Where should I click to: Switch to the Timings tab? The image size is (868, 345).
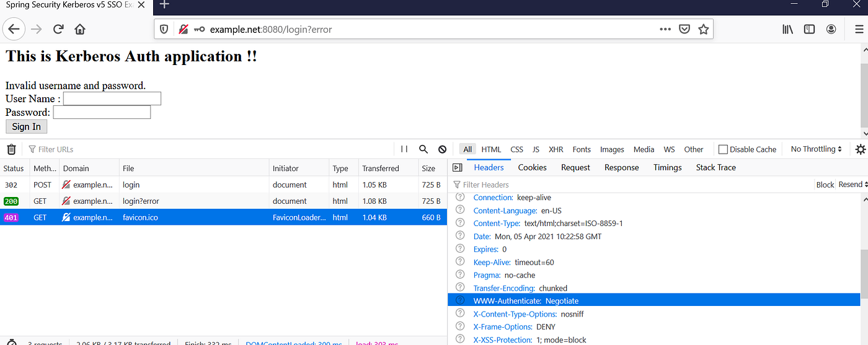(x=667, y=167)
